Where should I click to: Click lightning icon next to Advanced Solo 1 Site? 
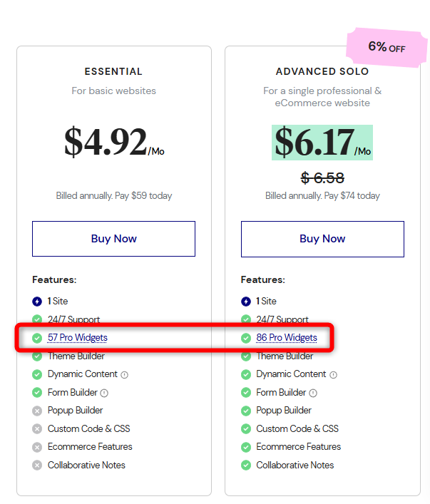[x=246, y=302]
